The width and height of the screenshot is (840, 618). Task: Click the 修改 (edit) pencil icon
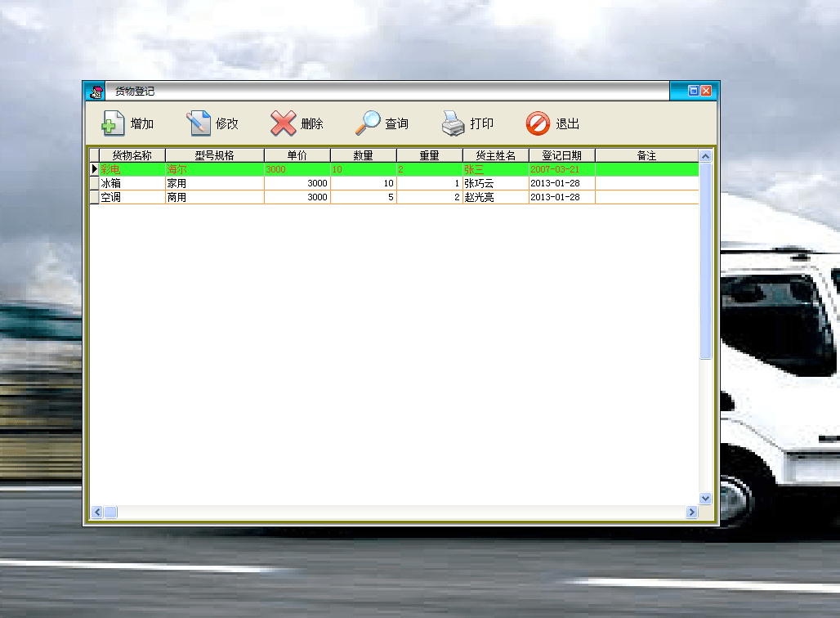199,123
